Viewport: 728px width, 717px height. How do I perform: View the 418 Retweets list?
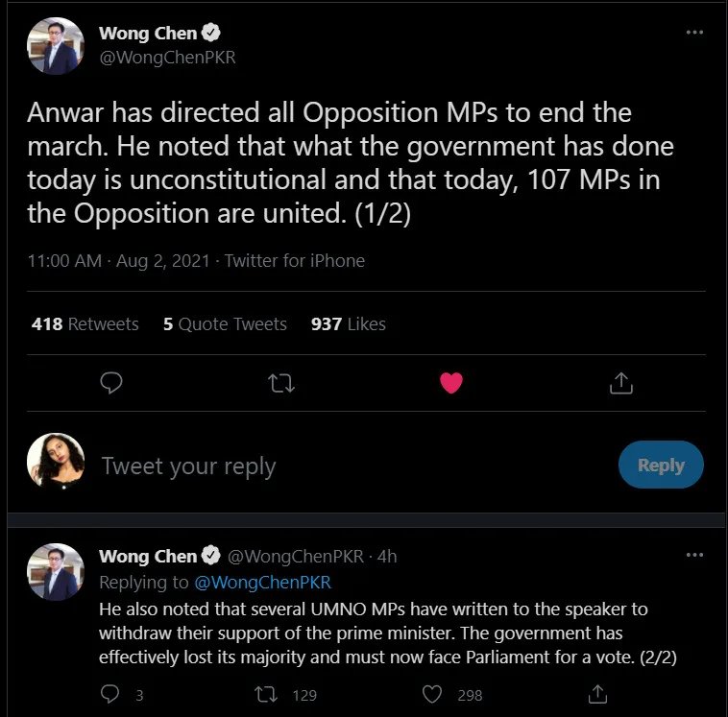(85, 324)
